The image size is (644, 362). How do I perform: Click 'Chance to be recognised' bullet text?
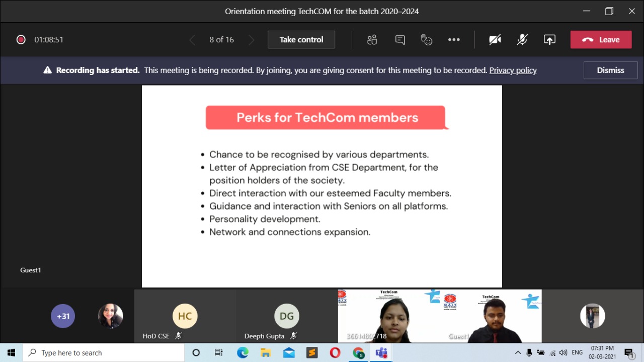tap(319, 155)
